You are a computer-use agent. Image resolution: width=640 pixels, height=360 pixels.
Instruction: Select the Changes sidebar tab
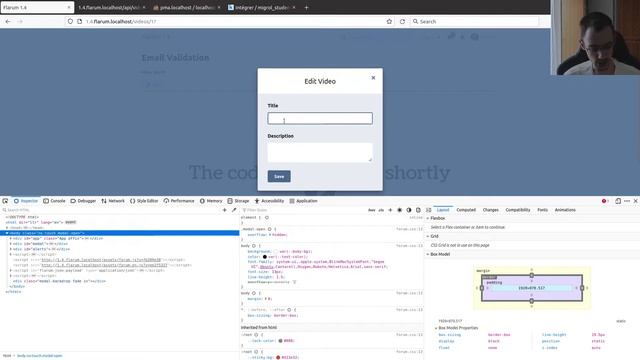pyautogui.click(x=491, y=210)
